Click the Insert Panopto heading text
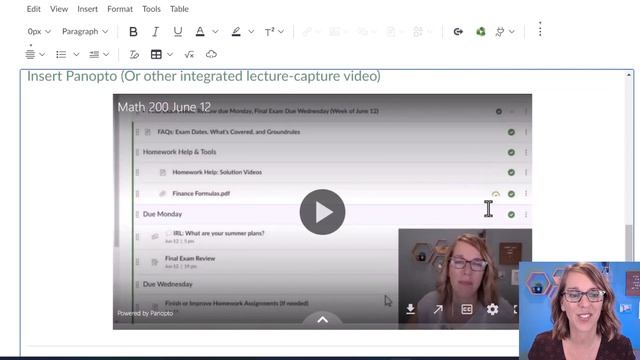The width and height of the screenshot is (640, 360). click(x=204, y=76)
